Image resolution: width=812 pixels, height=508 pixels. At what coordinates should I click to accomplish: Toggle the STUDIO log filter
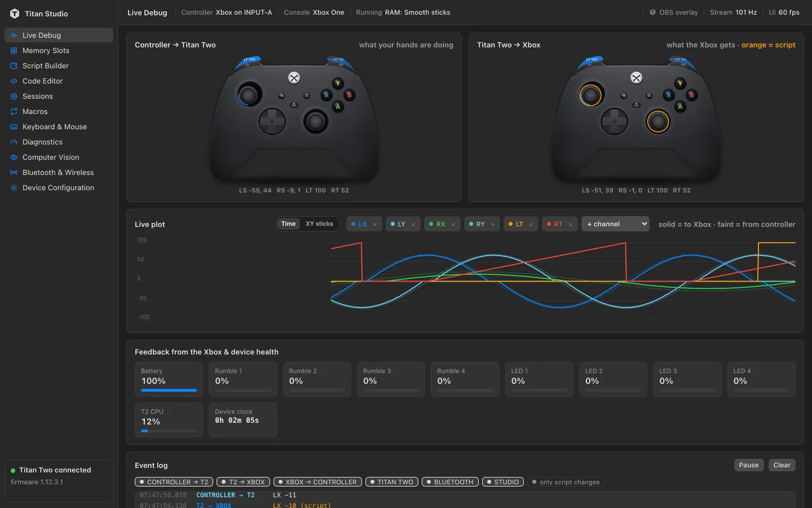point(503,482)
